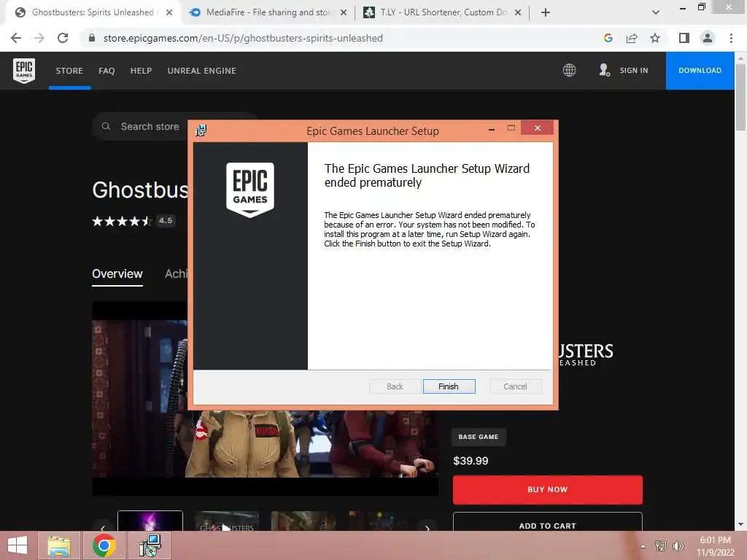Click the magnifier icon in store search
Viewport: 747px width, 560px height.
pos(107,126)
